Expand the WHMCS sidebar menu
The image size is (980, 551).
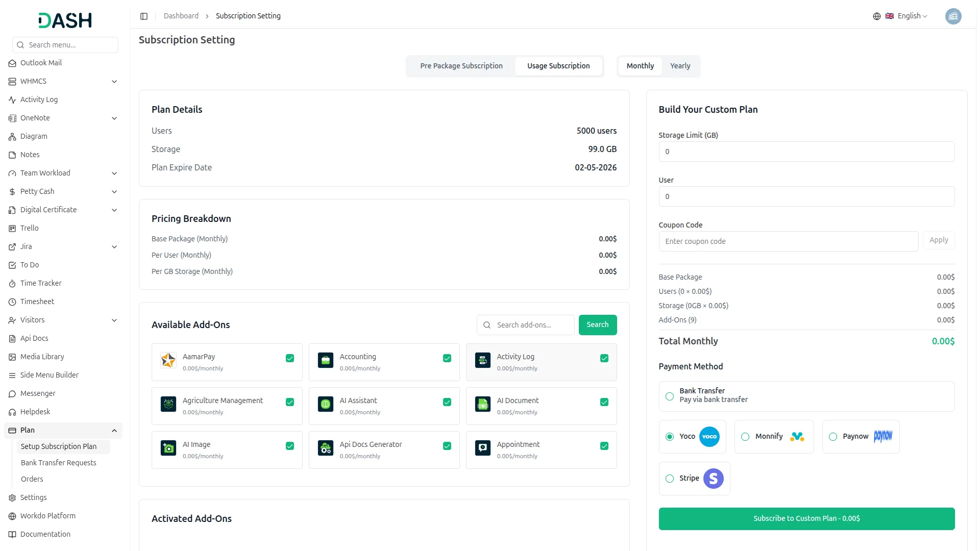point(114,82)
